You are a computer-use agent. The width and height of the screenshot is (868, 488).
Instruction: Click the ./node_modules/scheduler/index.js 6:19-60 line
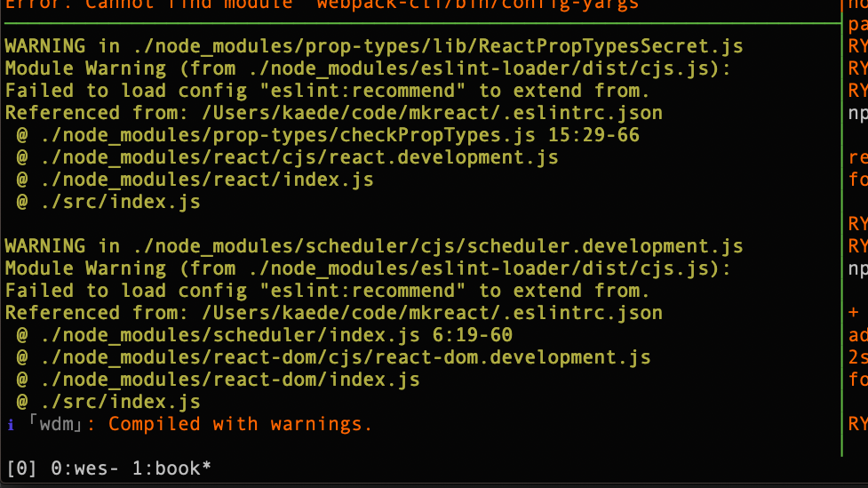(264, 335)
